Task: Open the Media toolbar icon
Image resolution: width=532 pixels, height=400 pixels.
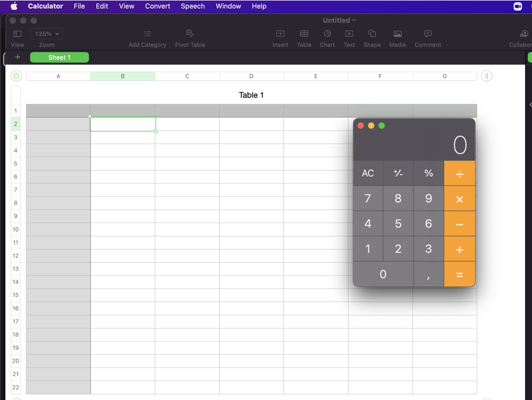Action: pos(397,34)
